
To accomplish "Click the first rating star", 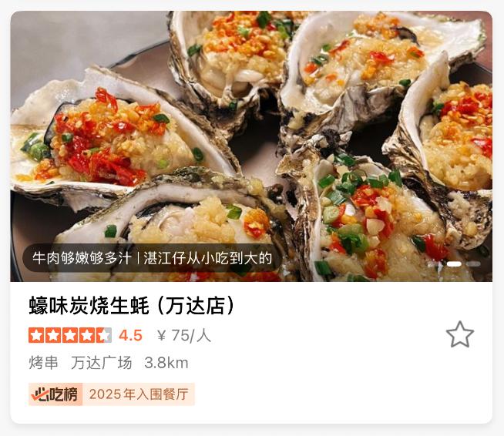I will click(37, 335).
